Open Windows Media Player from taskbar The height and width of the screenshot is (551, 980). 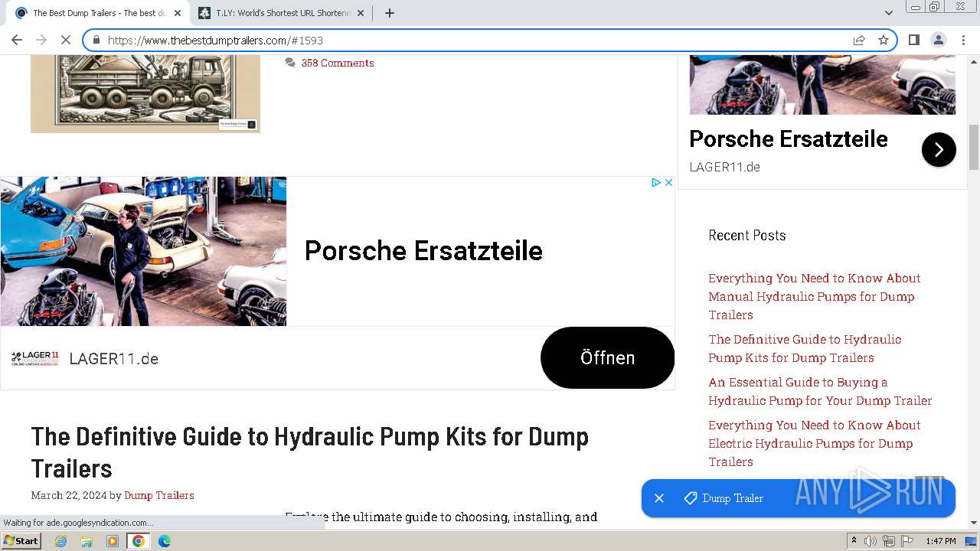pos(113,541)
